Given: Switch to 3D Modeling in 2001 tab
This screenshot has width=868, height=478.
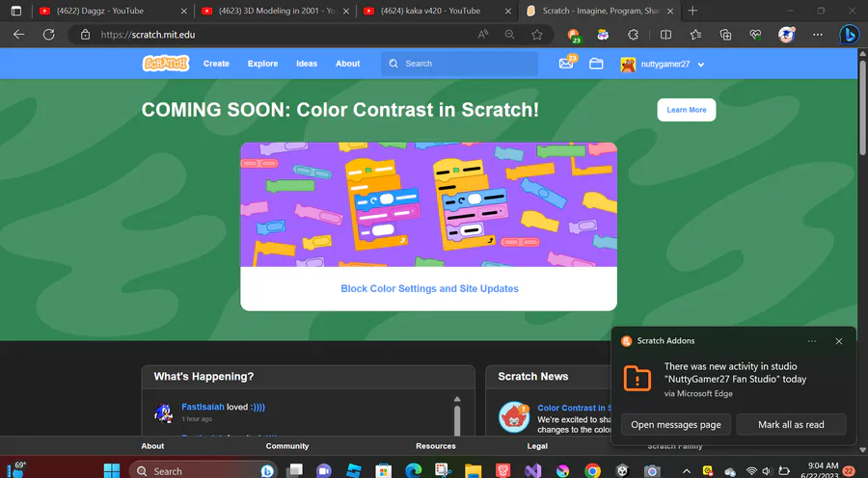Looking at the screenshot, I should [276, 11].
